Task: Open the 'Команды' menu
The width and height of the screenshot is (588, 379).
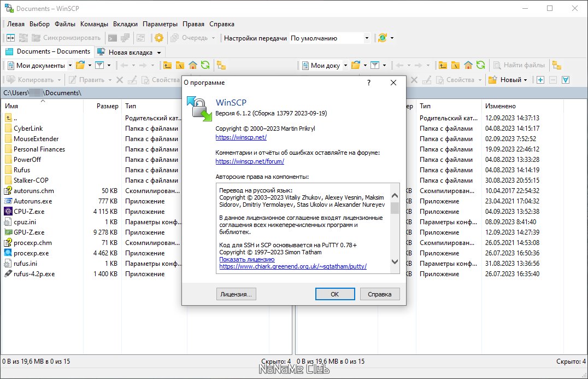Action: pyautogui.click(x=94, y=24)
